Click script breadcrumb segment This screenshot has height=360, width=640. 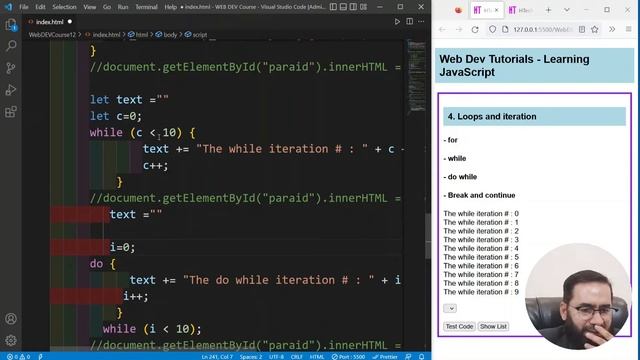click(196, 35)
